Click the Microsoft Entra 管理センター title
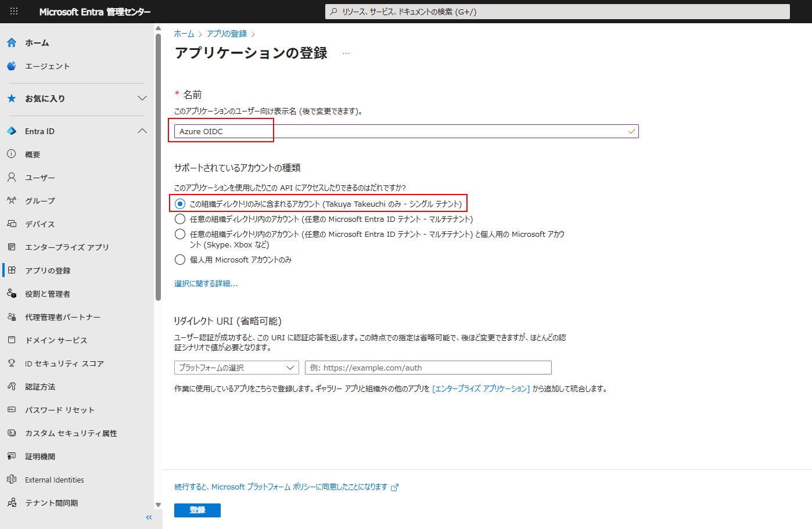 95,12
